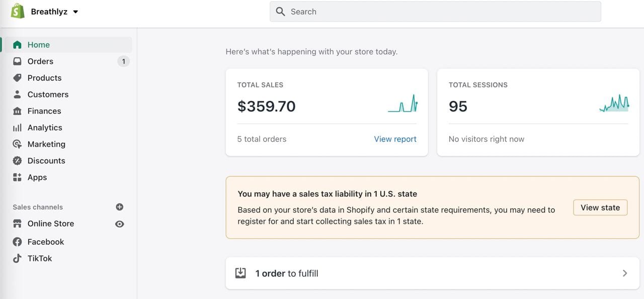Open the Apps section
This screenshot has width=644, height=299.
37,177
